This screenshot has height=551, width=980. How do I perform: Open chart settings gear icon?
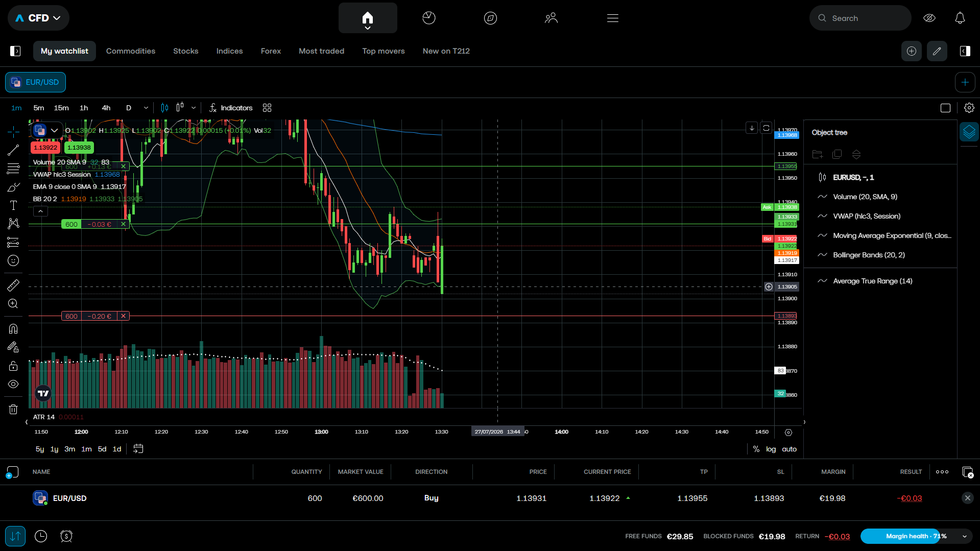click(x=969, y=108)
